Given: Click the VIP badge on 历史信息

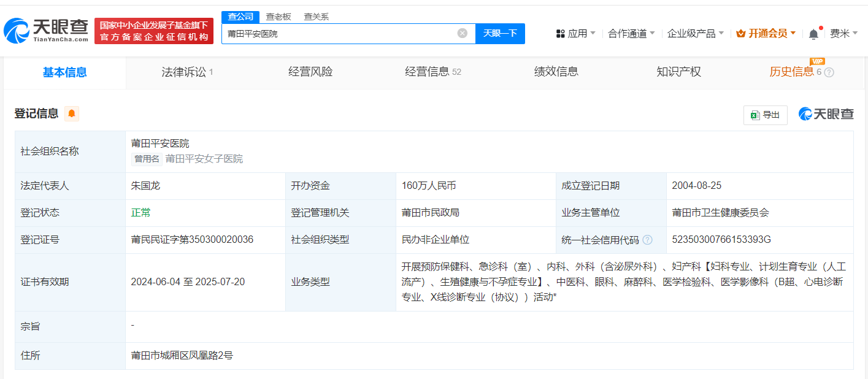Looking at the screenshot, I should click(818, 61).
